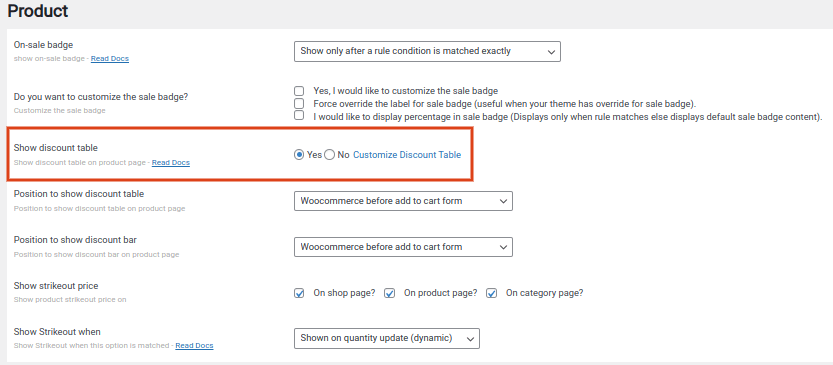833x365 pixels.
Task: Enable Force override the label for sale badge
Action: point(300,103)
